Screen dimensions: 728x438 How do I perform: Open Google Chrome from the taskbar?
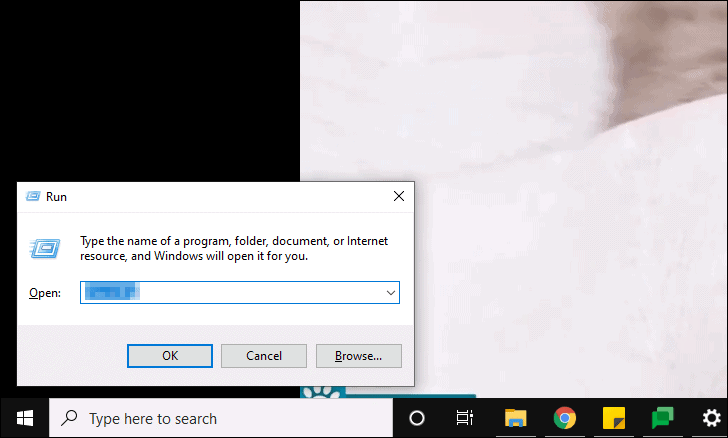click(565, 418)
